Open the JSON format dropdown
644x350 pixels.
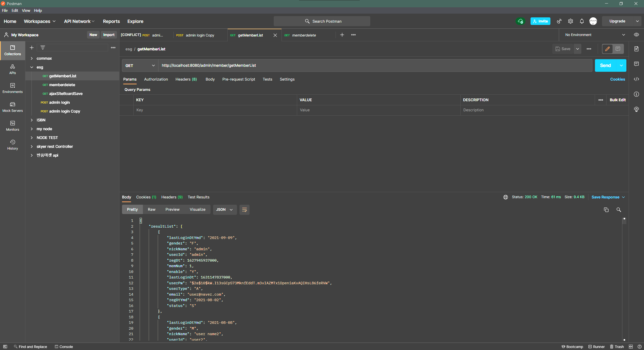(x=224, y=209)
